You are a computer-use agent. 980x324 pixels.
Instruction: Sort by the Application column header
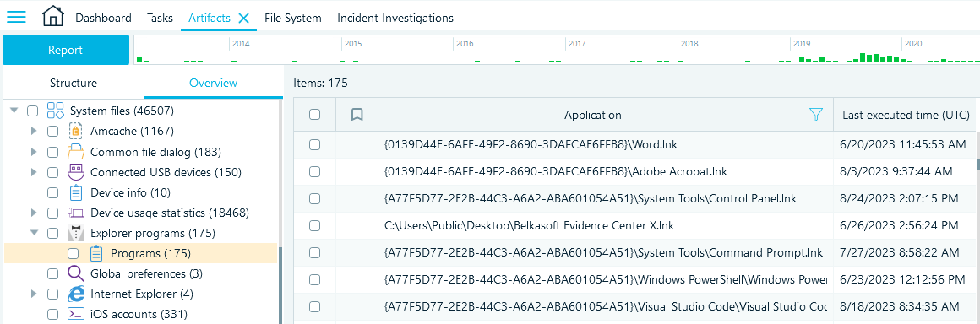(592, 115)
